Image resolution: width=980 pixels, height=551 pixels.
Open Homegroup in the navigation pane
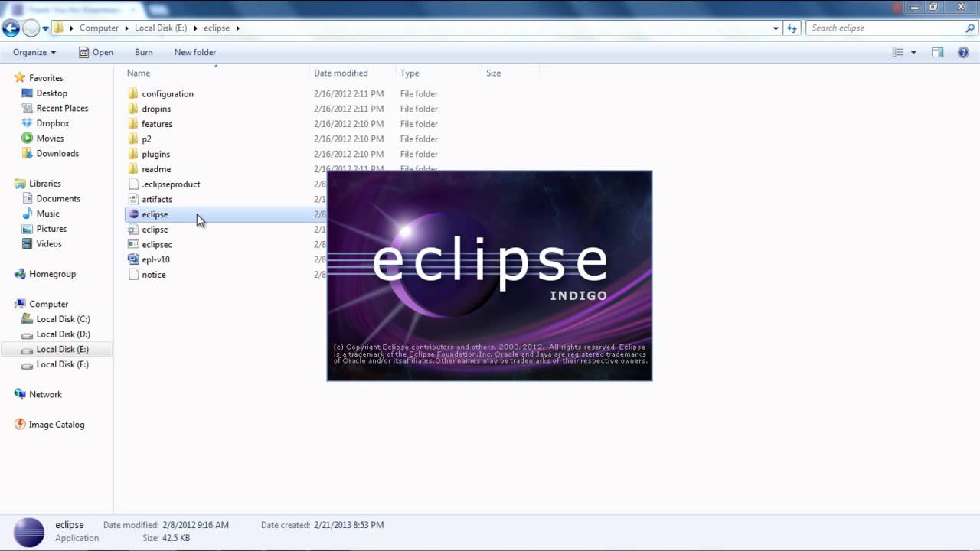coord(52,274)
